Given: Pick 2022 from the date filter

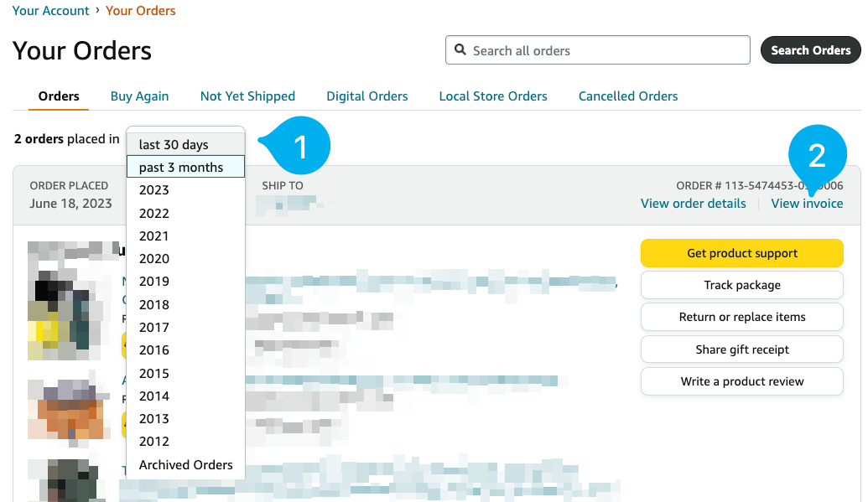Looking at the screenshot, I should pyautogui.click(x=185, y=213).
